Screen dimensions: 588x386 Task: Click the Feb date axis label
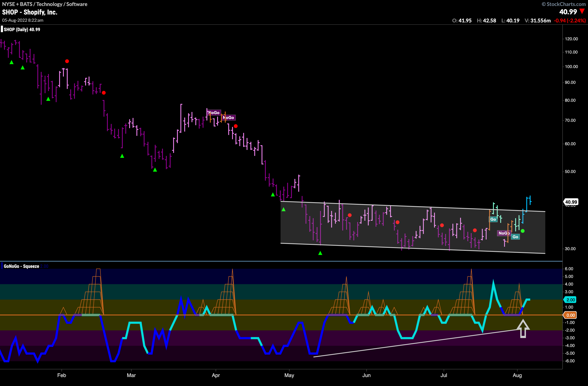tap(61, 375)
